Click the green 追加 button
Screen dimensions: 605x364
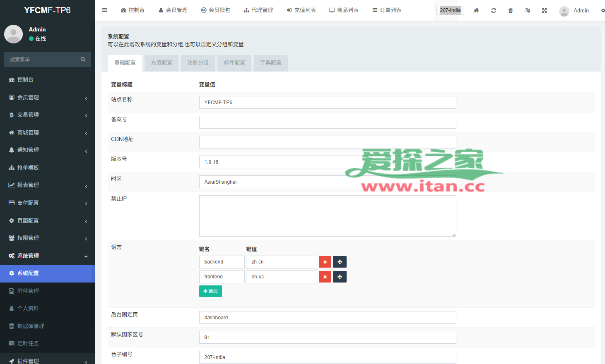click(210, 291)
